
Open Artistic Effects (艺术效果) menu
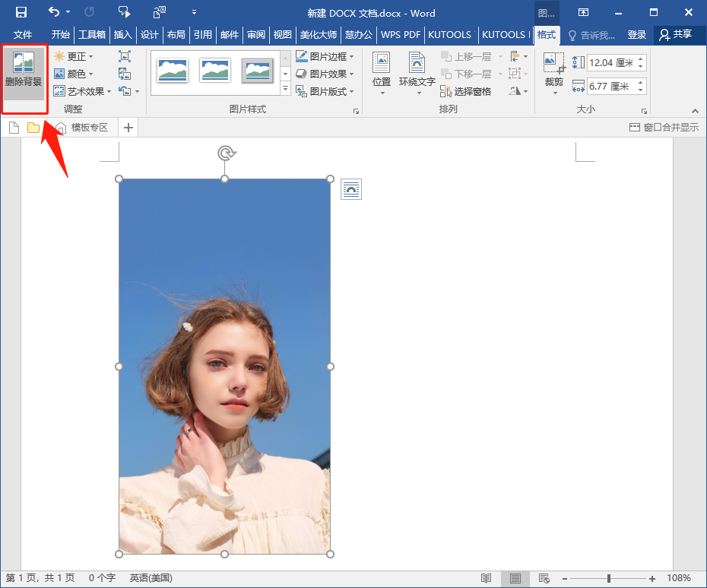coord(82,91)
